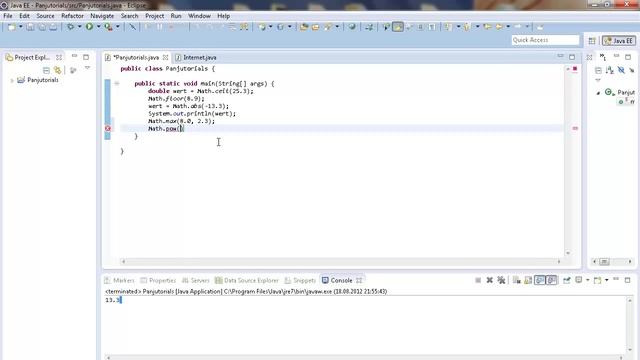This screenshot has width=640, height=360.
Task: Click the Print toolbar icon
Action: click(53, 27)
